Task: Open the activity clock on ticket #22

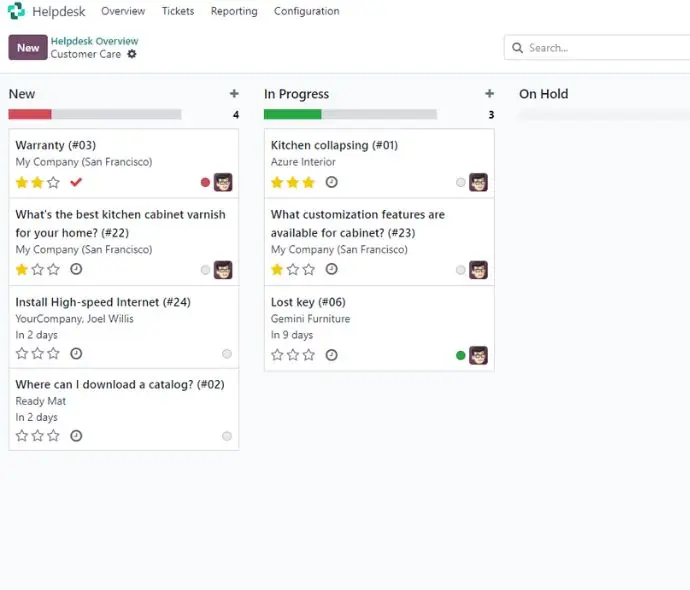Action: tap(76, 269)
